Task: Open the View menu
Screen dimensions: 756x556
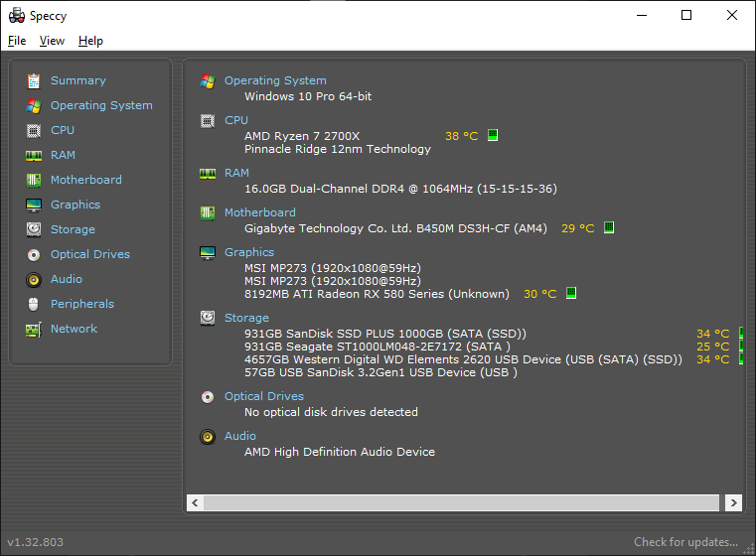Action: point(52,41)
